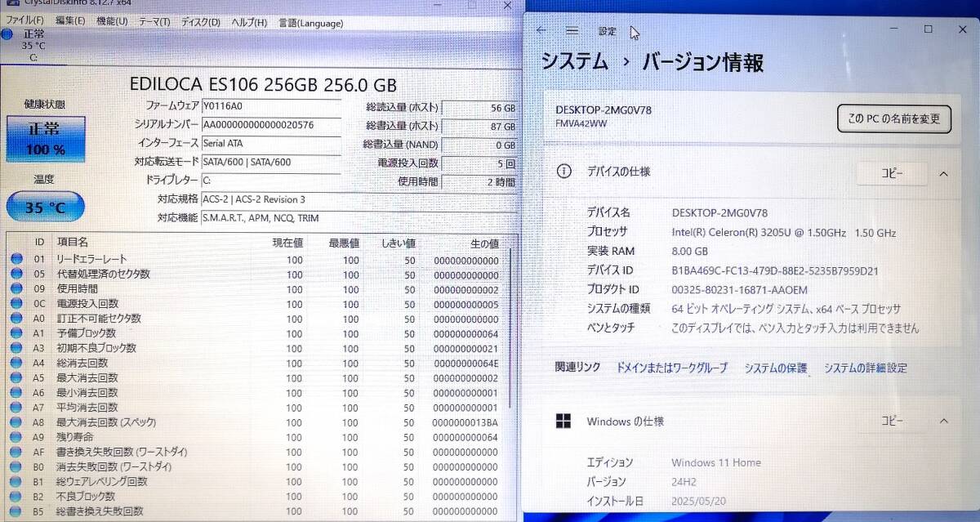Click the status dot for ID 05
The image size is (980, 522).
pos(17,274)
